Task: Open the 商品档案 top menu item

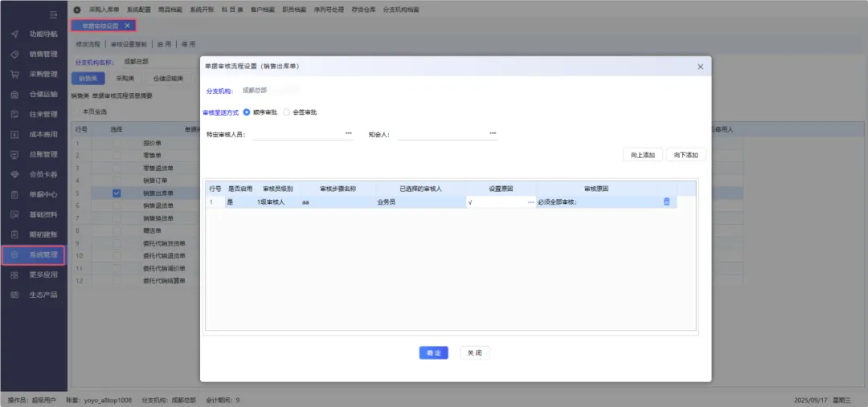Action: 170,9
